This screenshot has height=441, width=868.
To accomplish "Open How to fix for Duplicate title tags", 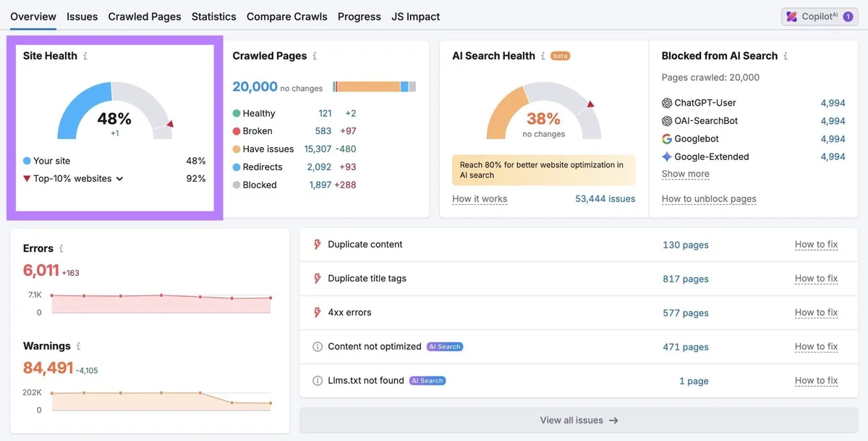I will click(816, 279).
